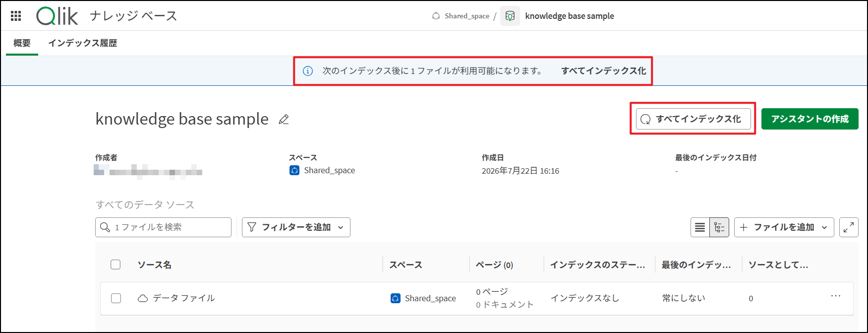Click the Shared_space breadcrumb link
Screen dimensions: 868x333
point(467,16)
